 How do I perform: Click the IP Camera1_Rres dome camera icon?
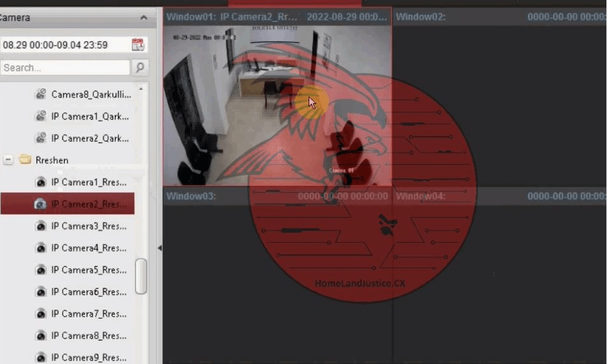click(x=41, y=182)
